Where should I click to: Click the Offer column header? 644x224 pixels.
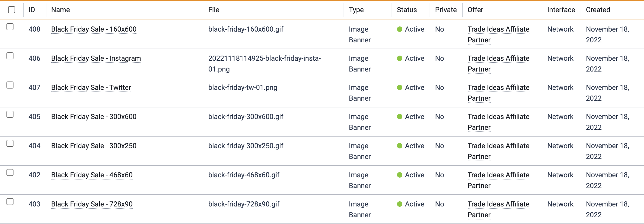[475, 10]
